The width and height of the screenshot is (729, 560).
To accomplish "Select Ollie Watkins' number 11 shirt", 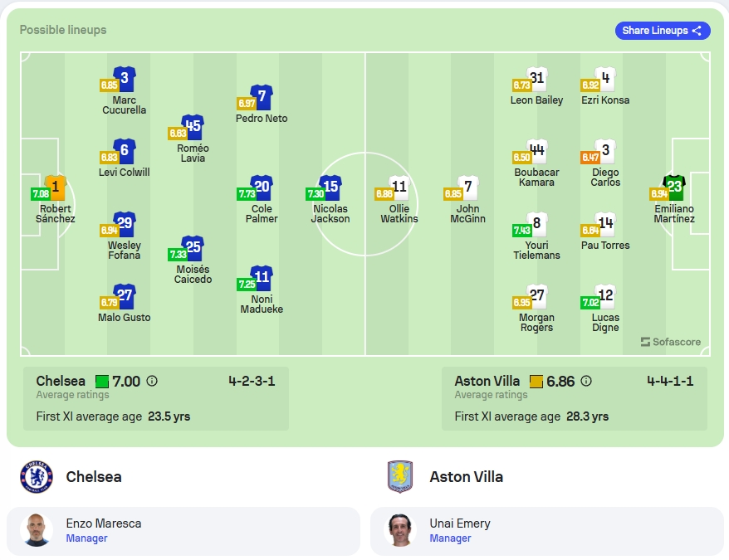I will 399,187.
